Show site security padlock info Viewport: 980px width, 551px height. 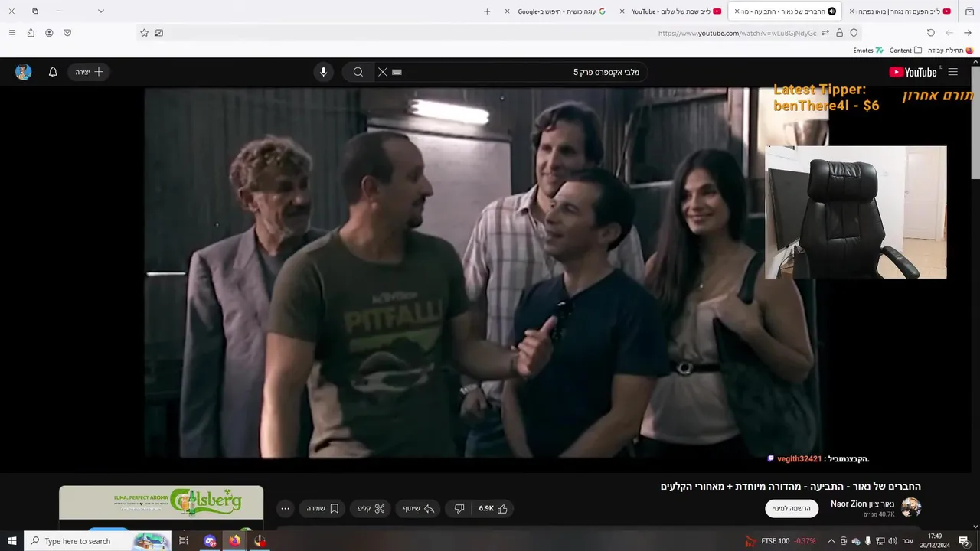pyautogui.click(x=839, y=33)
